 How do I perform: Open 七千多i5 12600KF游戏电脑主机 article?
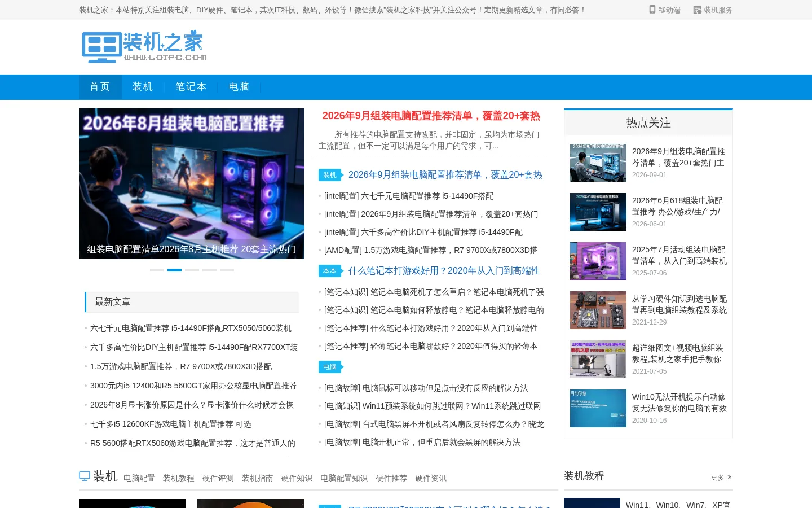[x=171, y=424]
